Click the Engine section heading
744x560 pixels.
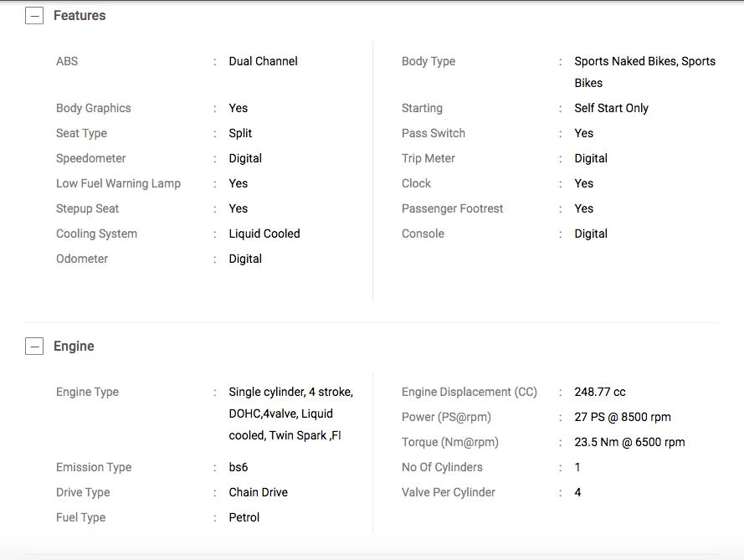tap(74, 347)
